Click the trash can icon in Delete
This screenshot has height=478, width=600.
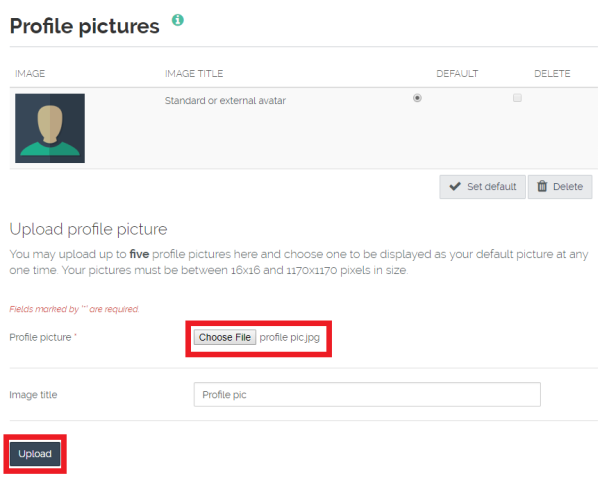pos(542,186)
